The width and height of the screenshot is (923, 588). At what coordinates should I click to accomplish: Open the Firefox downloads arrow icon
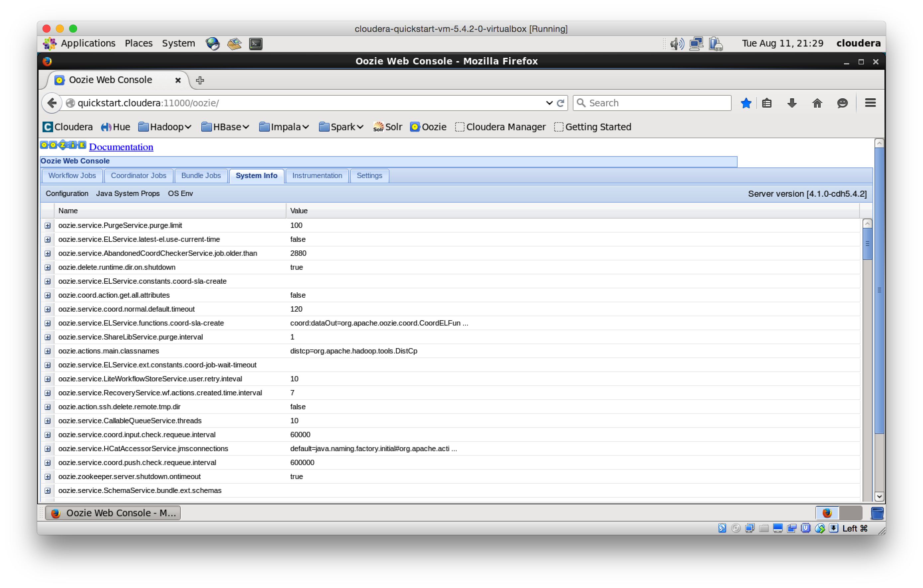[792, 103]
